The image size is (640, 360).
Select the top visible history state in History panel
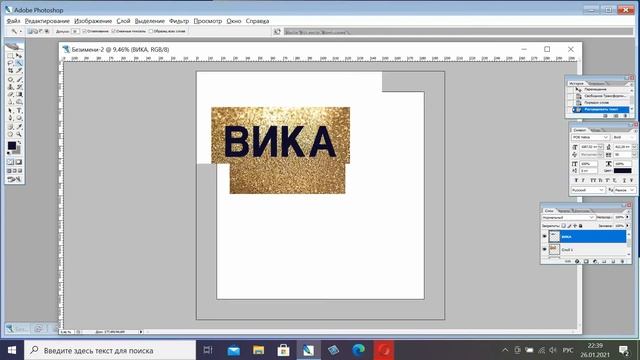click(599, 89)
